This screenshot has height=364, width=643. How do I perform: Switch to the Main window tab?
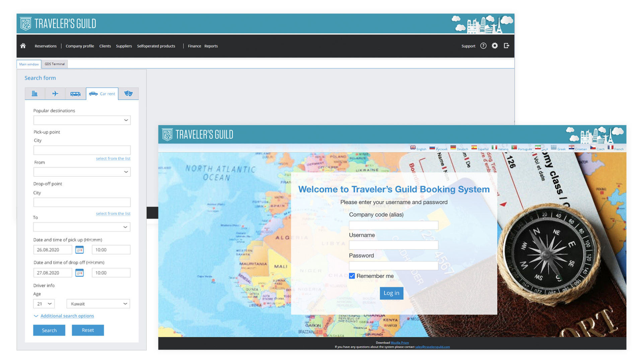click(x=29, y=64)
